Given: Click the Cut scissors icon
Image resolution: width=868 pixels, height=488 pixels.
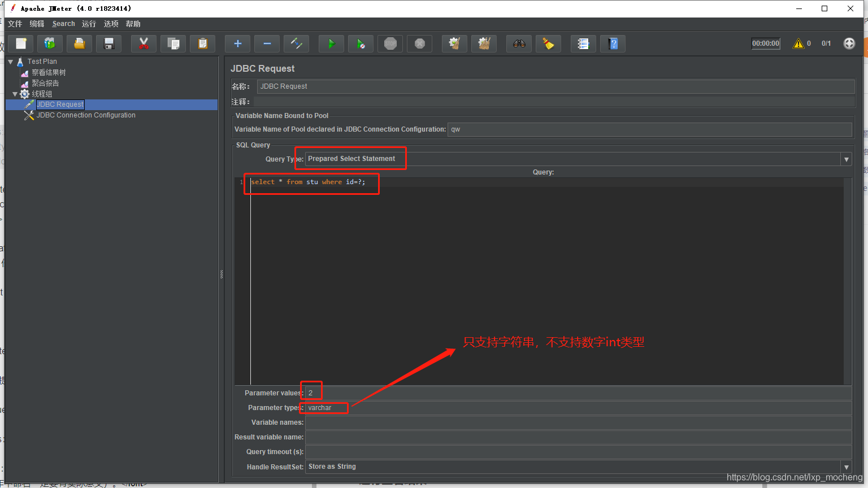Looking at the screenshot, I should [x=144, y=43].
